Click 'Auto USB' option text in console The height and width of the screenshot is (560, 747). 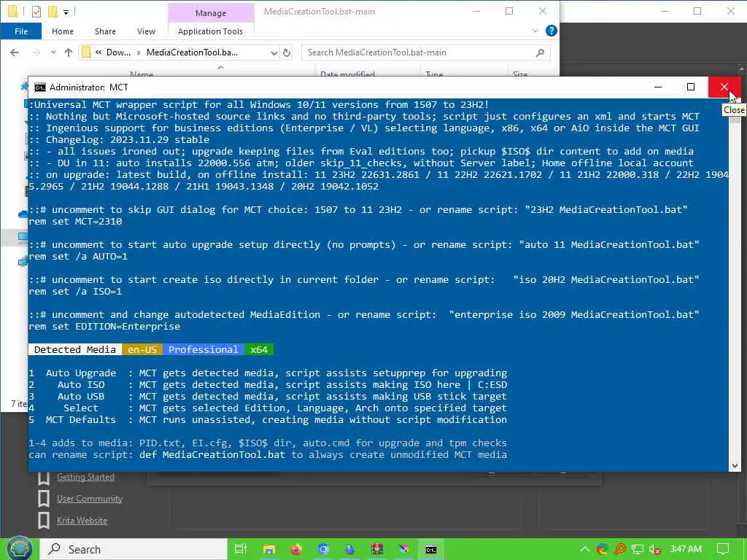point(81,396)
